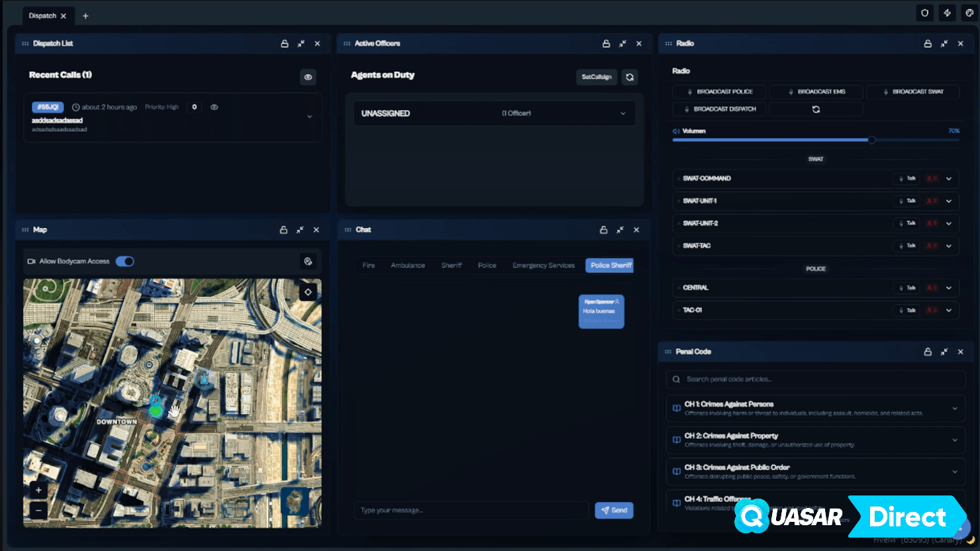Click the radio refresh icon button

click(x=816, y=109)
